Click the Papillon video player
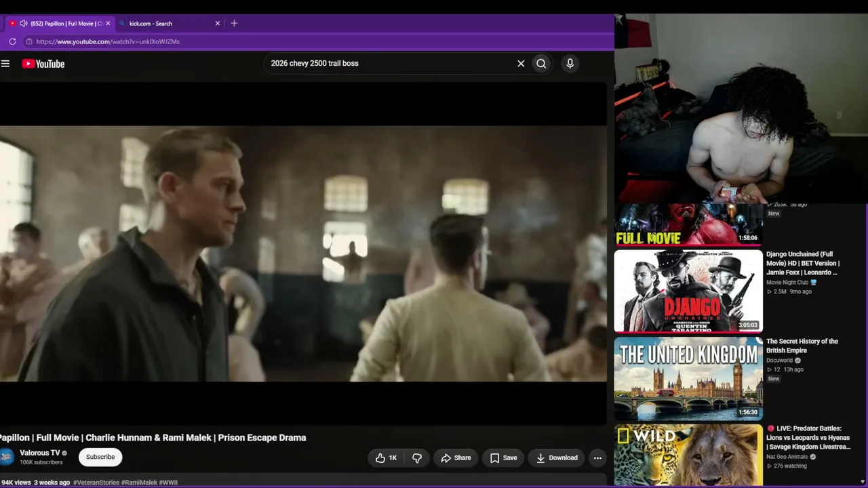This screenshot has width=868, height=488. [303, 253]
